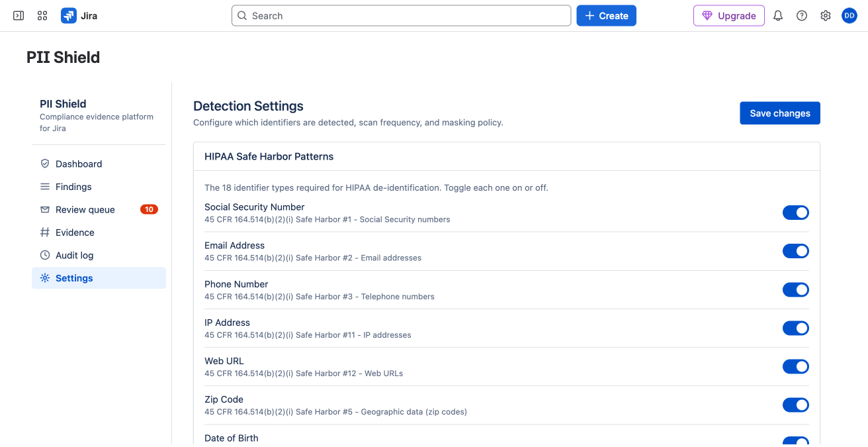Click the sidebar PII Shield app name
Viewport: 868px width, 447px height.
63,104
